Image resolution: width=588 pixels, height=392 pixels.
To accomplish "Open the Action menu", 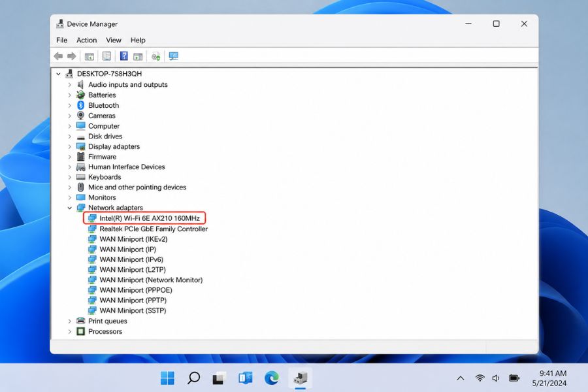I will [x=87, y=40].
